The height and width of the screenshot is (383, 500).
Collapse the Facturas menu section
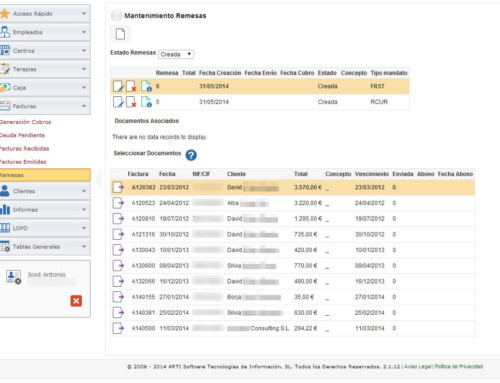coord(45,106)
